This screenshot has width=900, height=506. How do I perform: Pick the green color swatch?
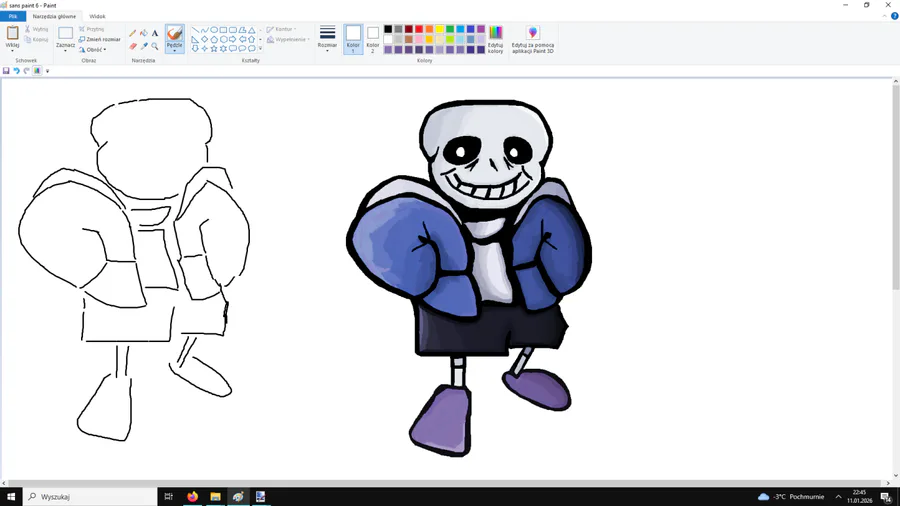tap(450, 29)
